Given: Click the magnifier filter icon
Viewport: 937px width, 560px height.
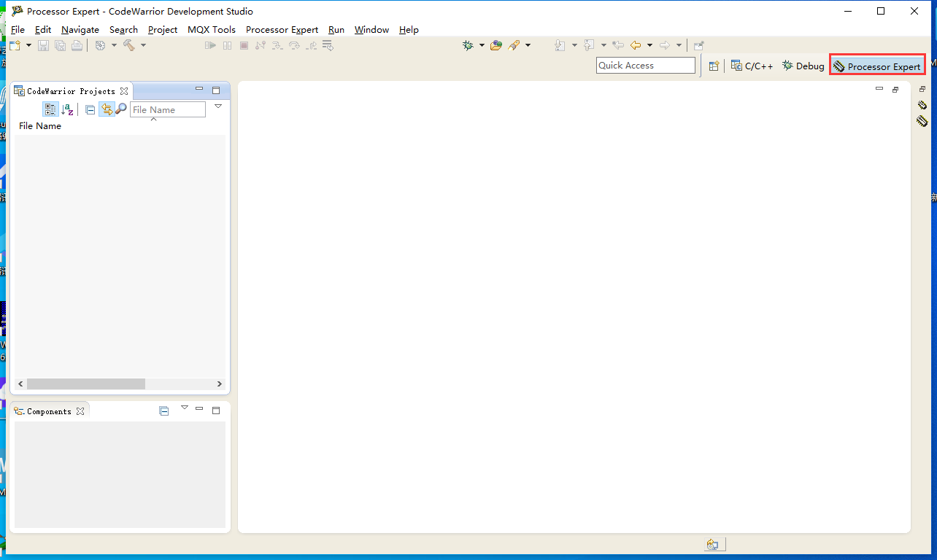Looking at the screenshot, I should click(121, 109).
